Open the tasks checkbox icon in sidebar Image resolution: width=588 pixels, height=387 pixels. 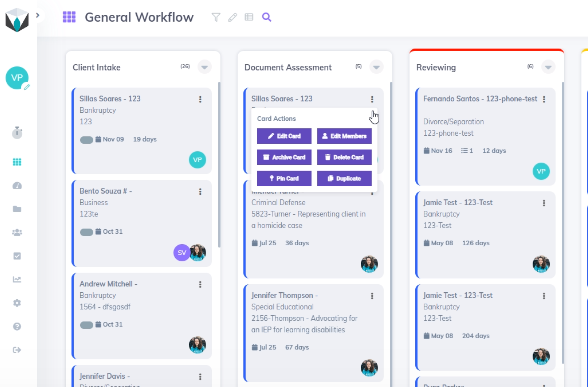coord(17,256)
